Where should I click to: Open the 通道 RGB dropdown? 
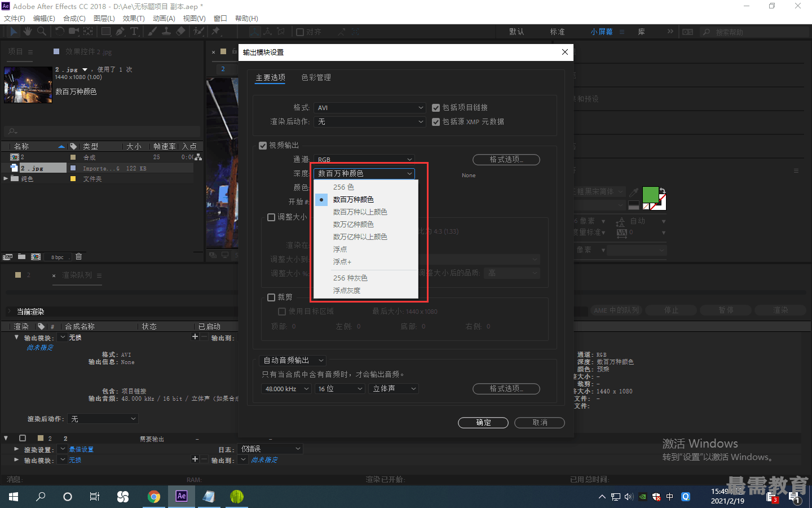[x=364, y=160]
